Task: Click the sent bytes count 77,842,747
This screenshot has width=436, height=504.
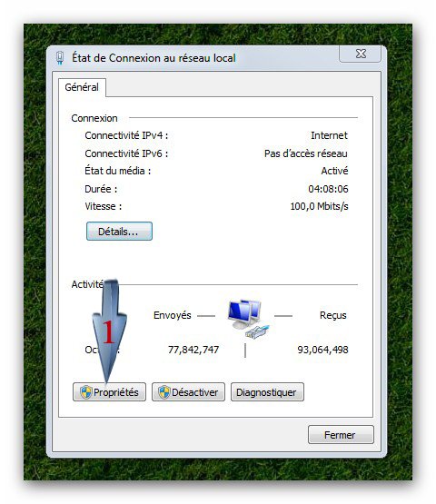Action: tap(193, 350)
